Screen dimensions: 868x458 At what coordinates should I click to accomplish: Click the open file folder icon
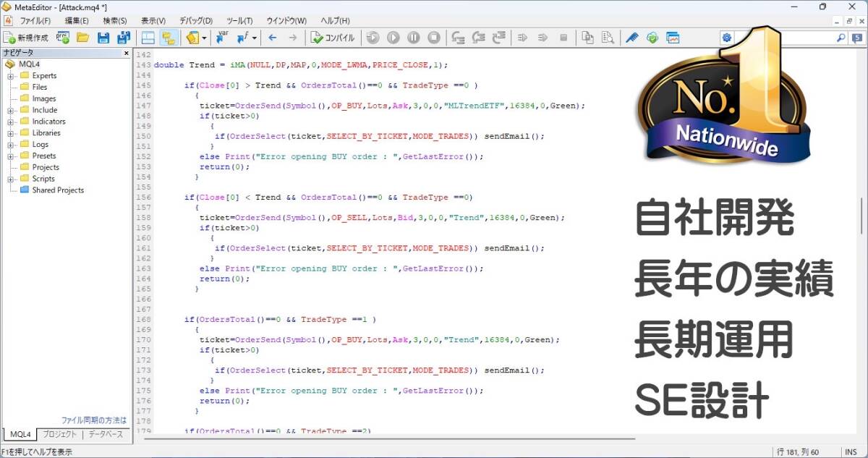pyautogui.click(x=82, y=38)
